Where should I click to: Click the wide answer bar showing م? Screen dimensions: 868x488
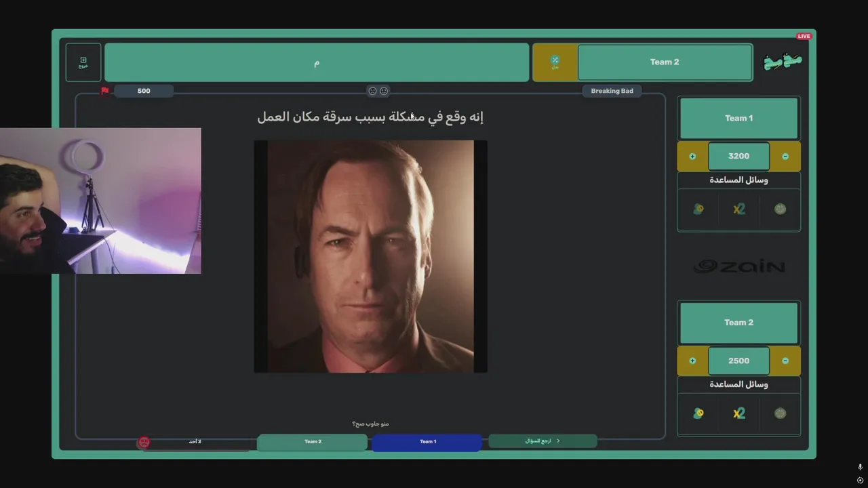coord(317,62)
